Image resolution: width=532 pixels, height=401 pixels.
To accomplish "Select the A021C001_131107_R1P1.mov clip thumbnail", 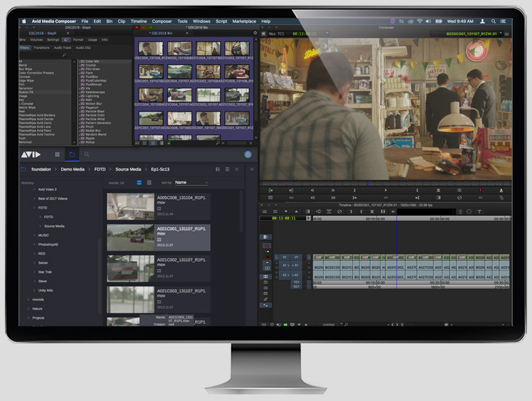I will (131, 237).
